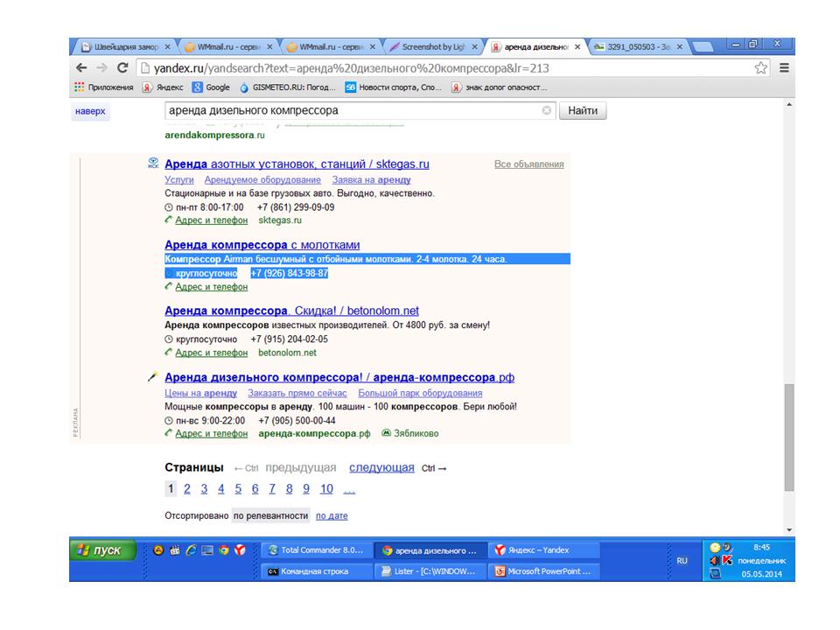Switch to the Швейцария замор tab
This screenshot has width=840, height=630.
126,47
